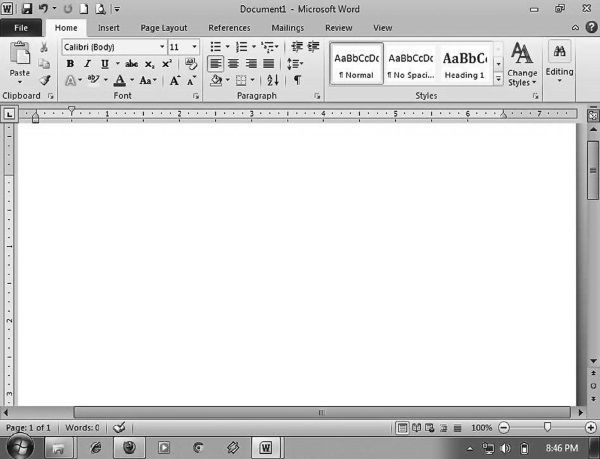Screen dimensions: 600x459
Task: Expand the Styles gallery More arrow
Action: [x=499, y=80]
